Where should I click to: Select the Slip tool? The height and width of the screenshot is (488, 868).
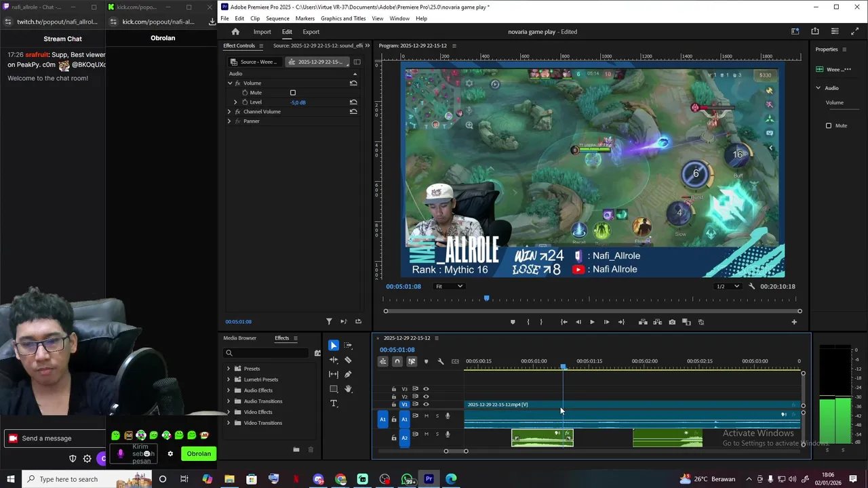click(334, 374)
